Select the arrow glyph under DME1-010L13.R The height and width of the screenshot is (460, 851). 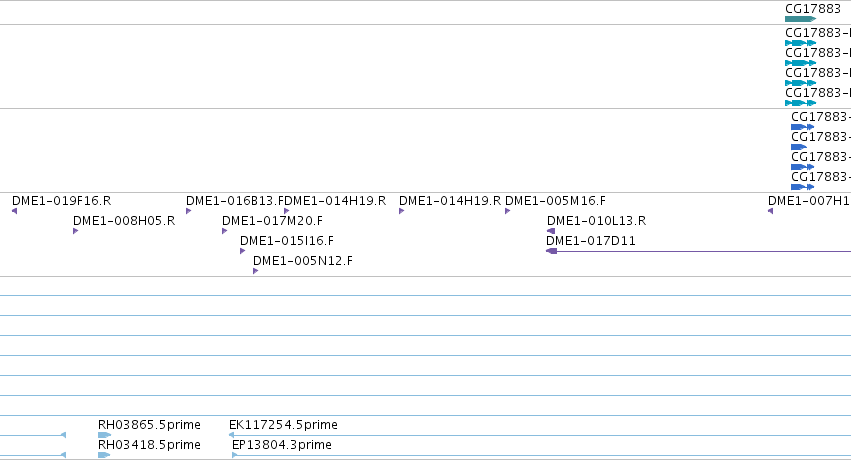[x=551, y=231]
